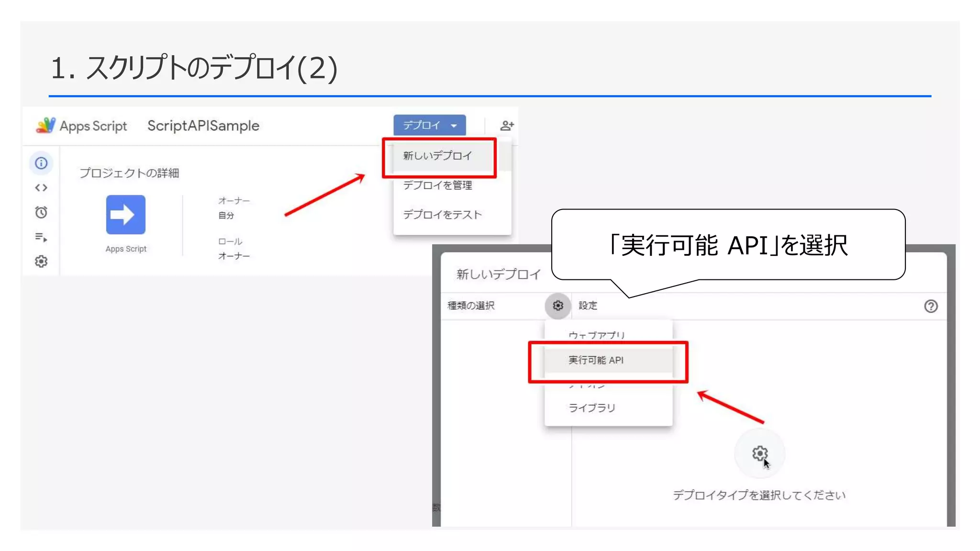Open Project Settings gear in sidebar
This screenshot has height=551, width=980.
[41, 261]
